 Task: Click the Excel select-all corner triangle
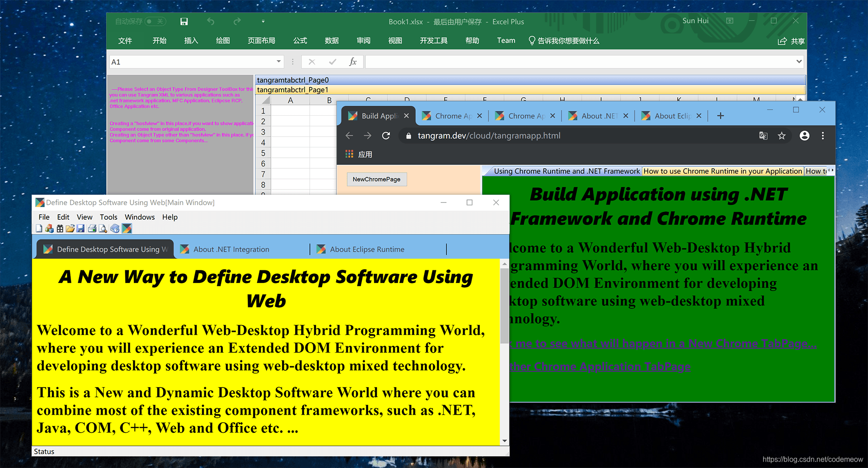[264, 100]
